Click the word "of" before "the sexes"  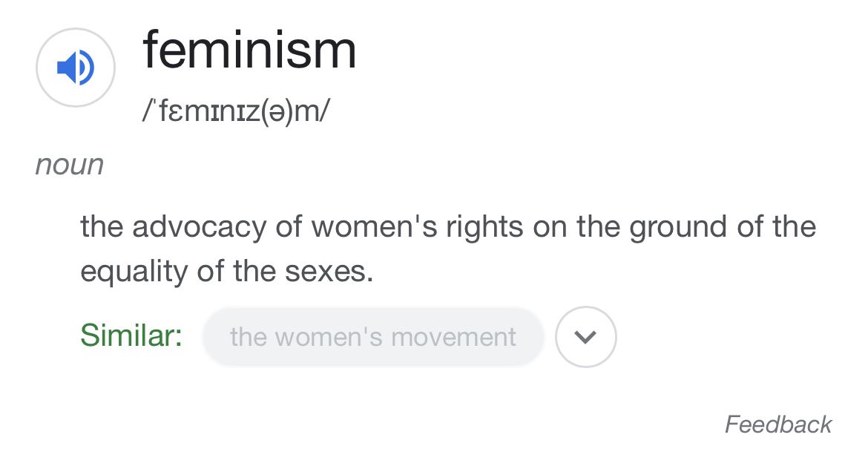coord(211,272)
